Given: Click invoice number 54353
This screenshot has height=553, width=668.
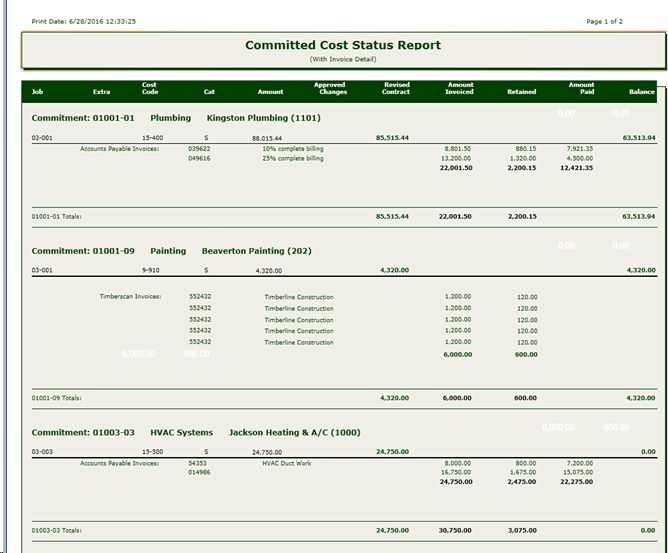Looking at the screenshot, I should pos(198,463).
